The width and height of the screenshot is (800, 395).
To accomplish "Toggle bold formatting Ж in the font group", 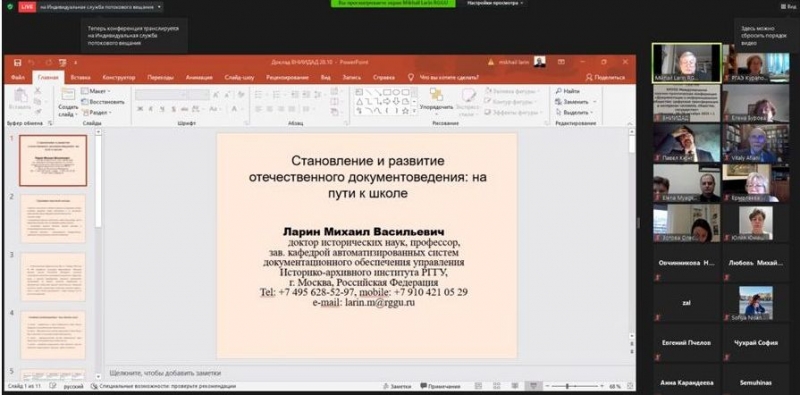I will 140,109.
